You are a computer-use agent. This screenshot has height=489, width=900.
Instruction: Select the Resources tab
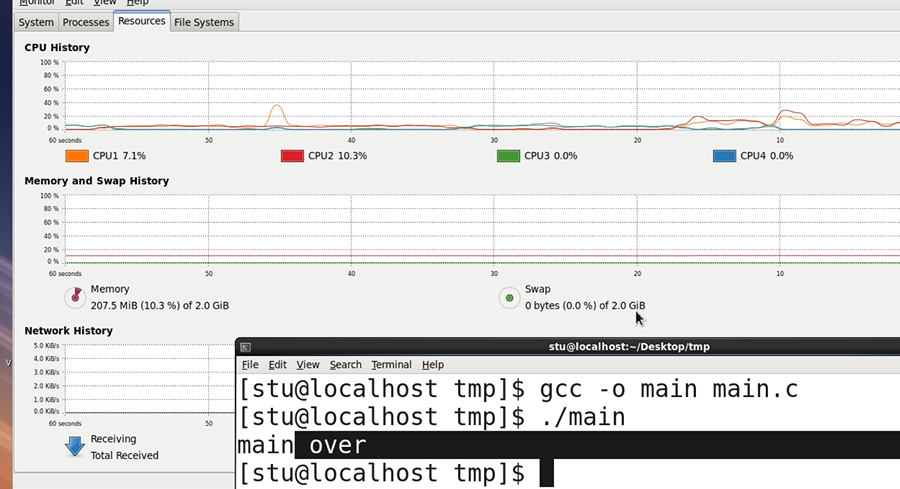pos(142,21)
